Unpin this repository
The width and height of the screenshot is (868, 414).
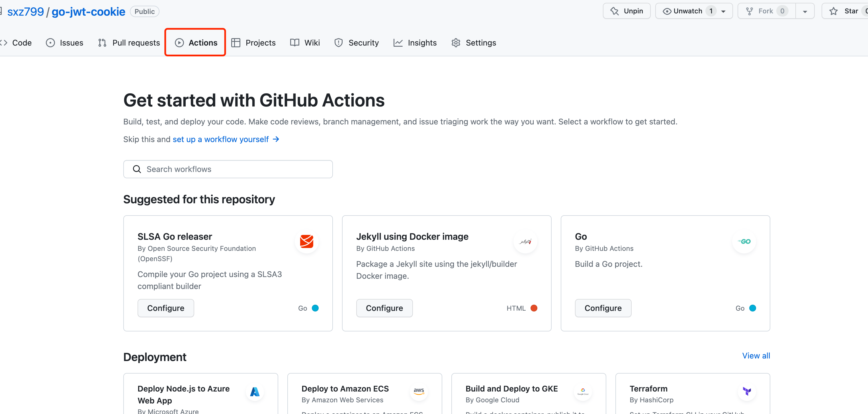(627, 11)
